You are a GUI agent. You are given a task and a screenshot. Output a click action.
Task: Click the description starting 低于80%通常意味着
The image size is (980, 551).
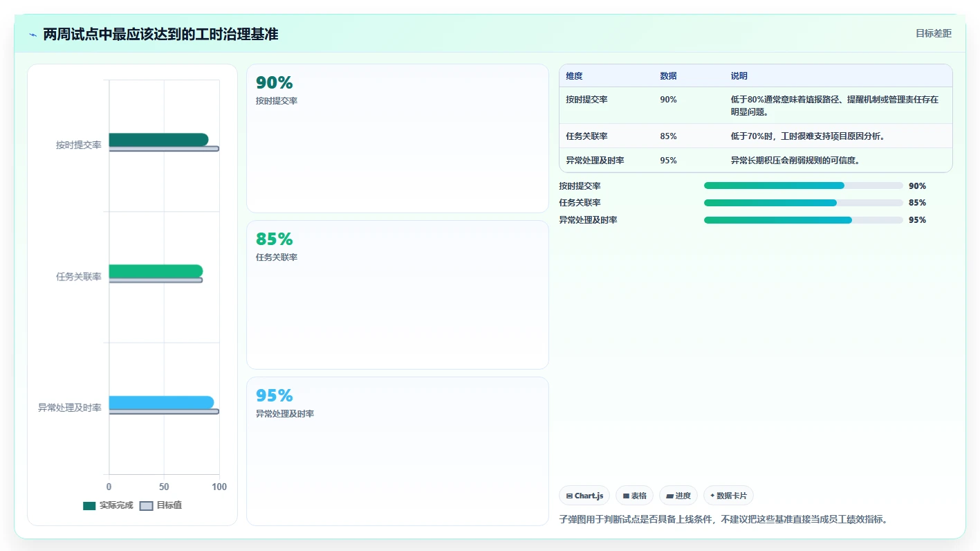pos(835,106)
